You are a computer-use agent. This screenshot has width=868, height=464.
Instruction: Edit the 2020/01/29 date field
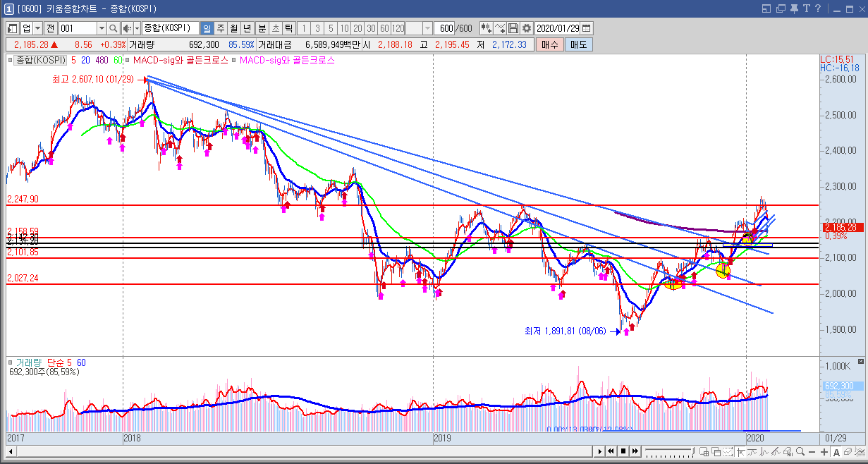(558, 28)
